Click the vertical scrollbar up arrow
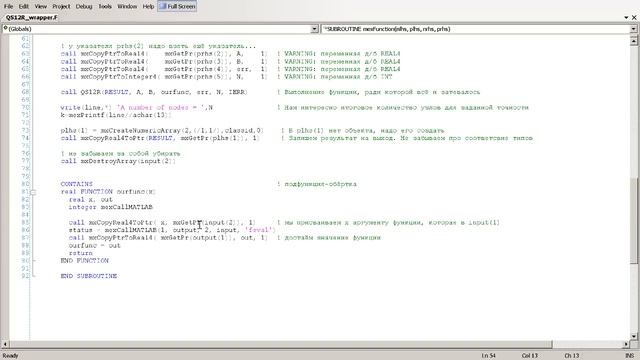This screenshot has width=640, height=360. (634, 40)
